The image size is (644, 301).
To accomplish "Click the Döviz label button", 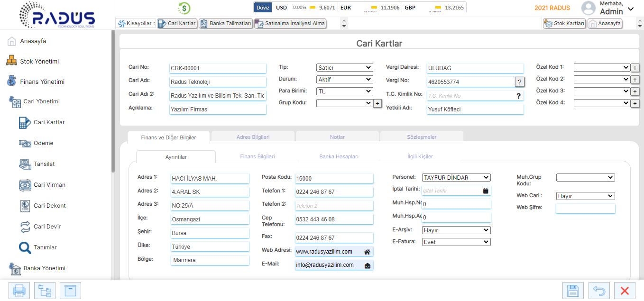I will click(263, 8).
